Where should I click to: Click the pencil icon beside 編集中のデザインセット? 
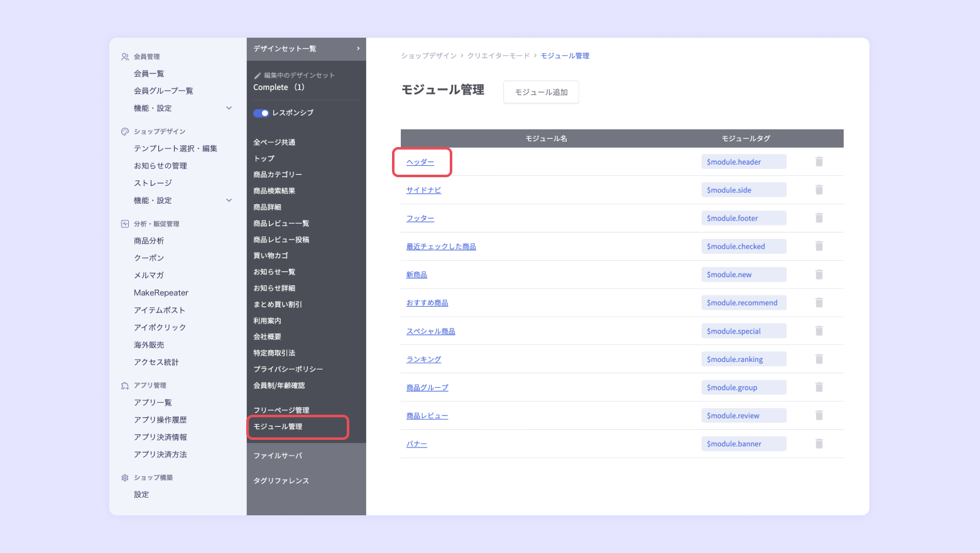pos(257,75)
